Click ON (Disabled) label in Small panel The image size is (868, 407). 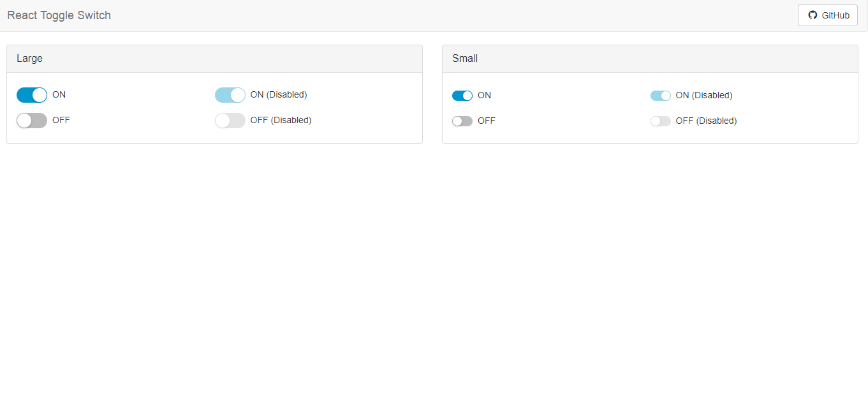pyautogui.click(x=704, y=95)
